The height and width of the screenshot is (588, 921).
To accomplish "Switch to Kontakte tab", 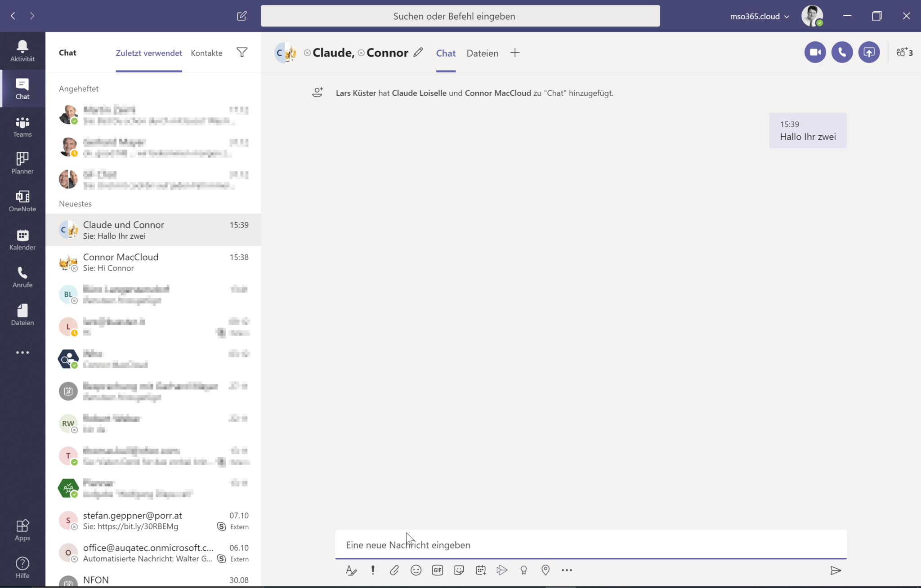I will tap(206, 53).
